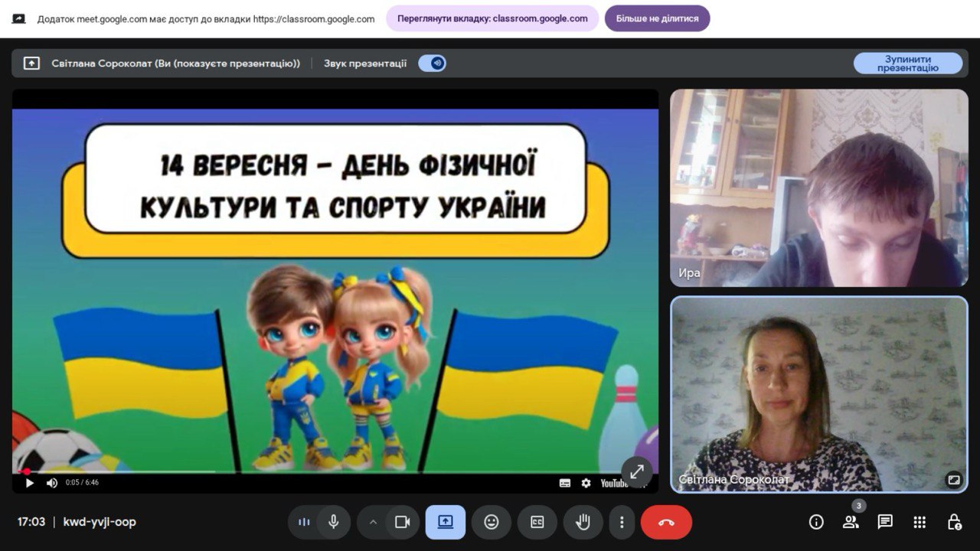This screenshot has height=551, width=980.
Task: Mute the microphone in the call
Action: pyautogui.click(x=334, y=522)
